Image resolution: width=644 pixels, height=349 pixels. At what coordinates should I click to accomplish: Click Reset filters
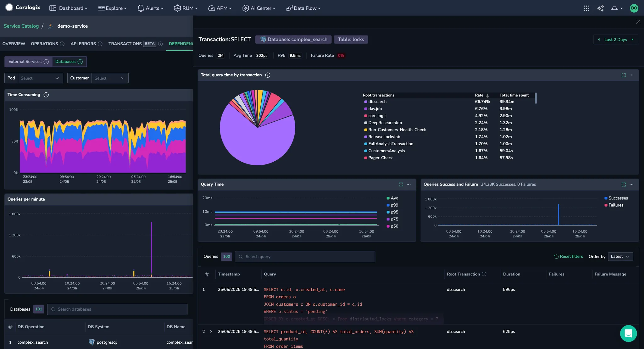569,257
